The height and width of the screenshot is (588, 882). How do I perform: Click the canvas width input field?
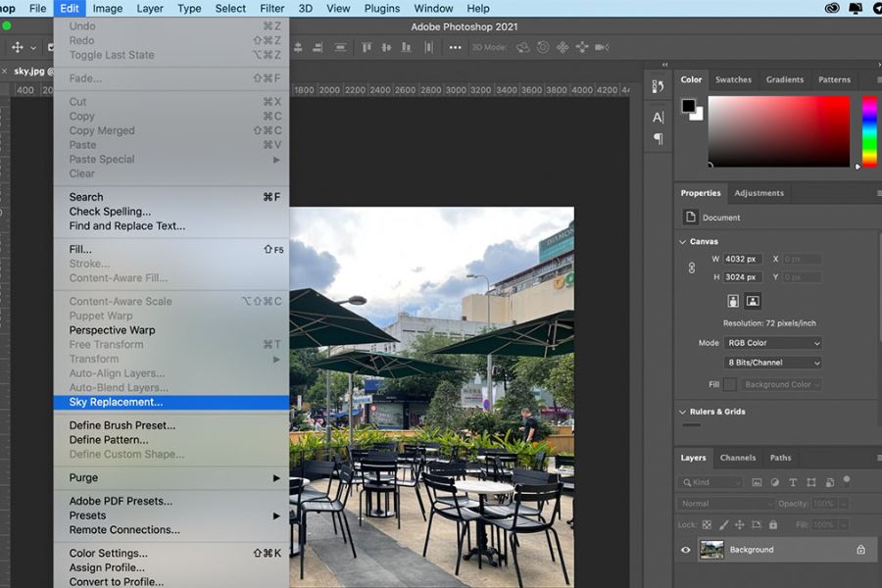coord(743,259)
